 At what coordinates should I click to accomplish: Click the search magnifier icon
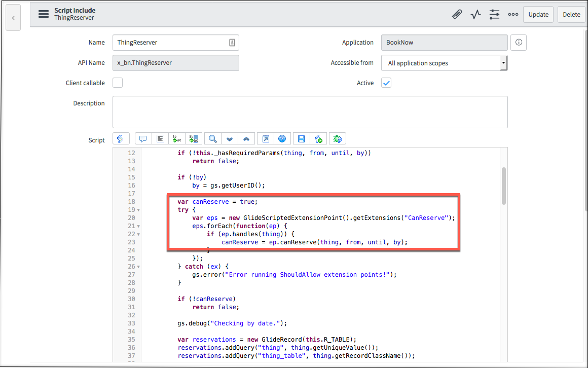pos(212,139)
